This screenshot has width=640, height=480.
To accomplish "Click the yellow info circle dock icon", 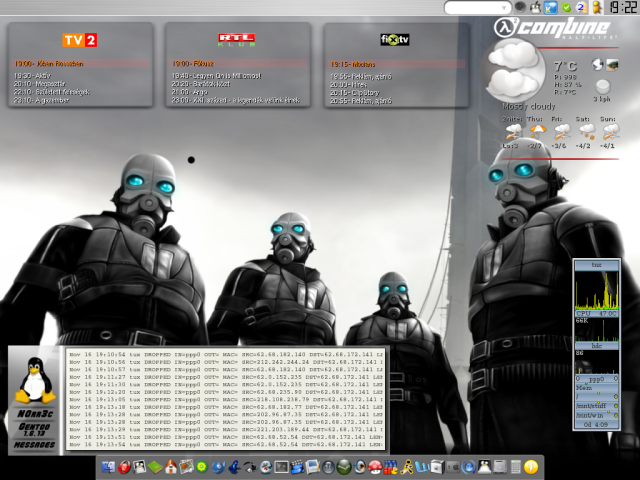I will pos(531,467).
